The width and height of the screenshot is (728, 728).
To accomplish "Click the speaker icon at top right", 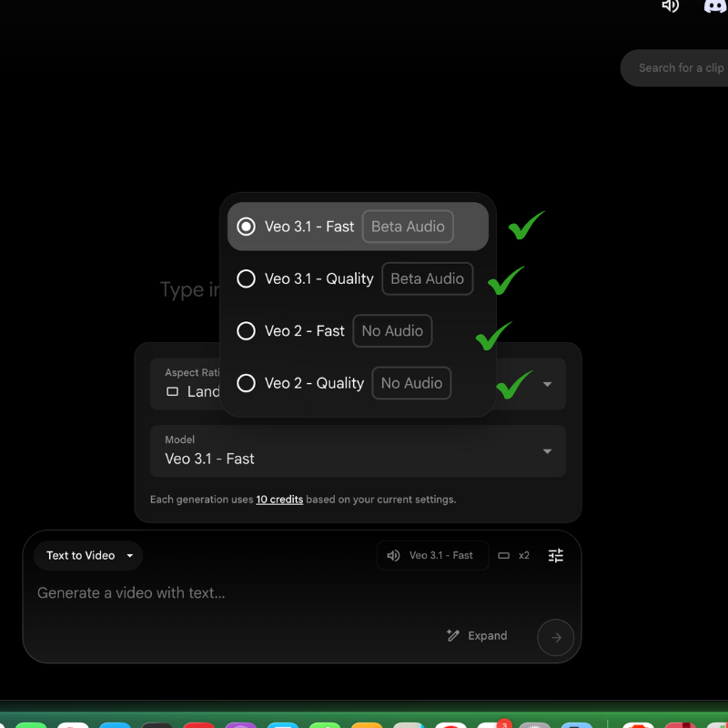I will [671, 6].
